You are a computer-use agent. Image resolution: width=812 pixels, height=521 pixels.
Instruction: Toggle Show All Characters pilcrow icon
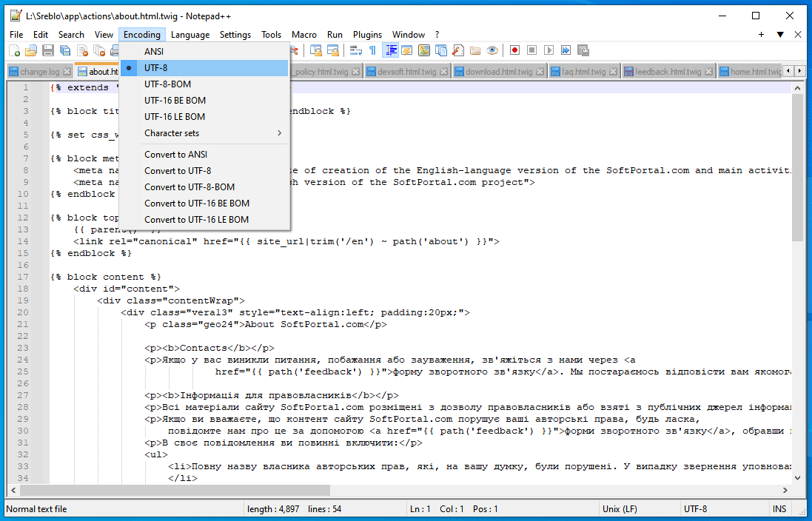point(372,50)
